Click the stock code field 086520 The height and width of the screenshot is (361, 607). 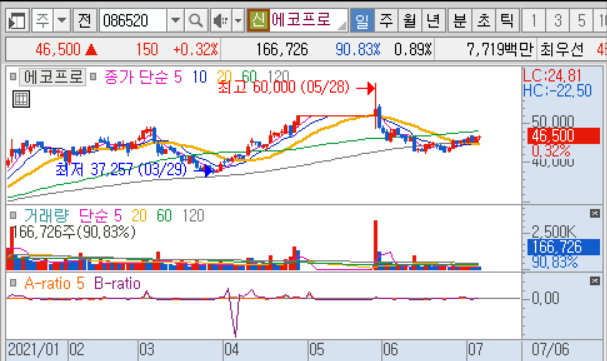click(x=133, y=20)
